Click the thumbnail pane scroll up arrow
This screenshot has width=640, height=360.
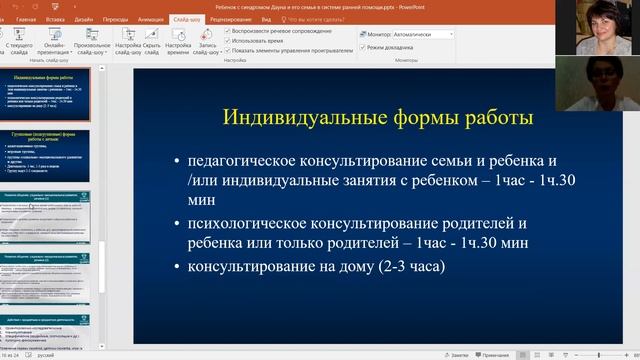102,69
